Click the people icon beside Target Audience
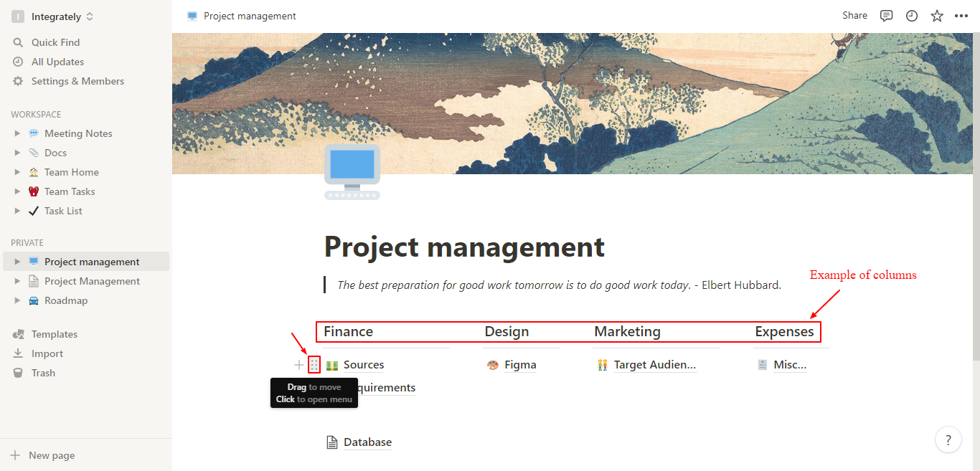This screenshot has width=980, height=471. coord(603,365)
